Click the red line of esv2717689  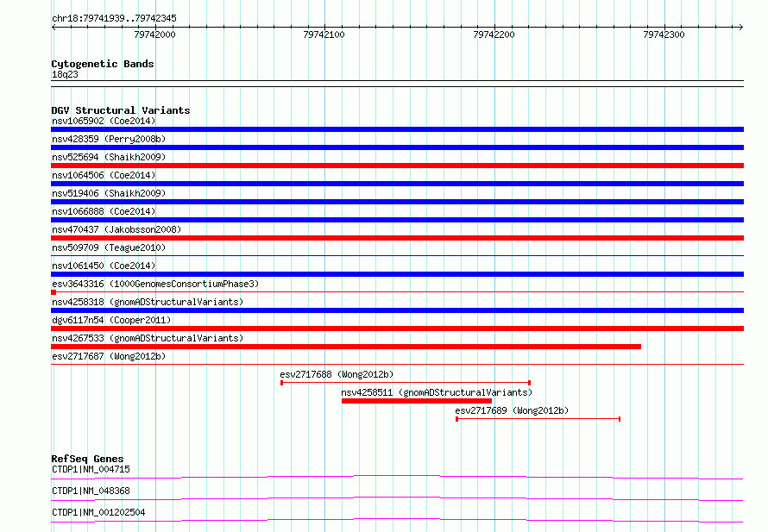click(538, 419)
